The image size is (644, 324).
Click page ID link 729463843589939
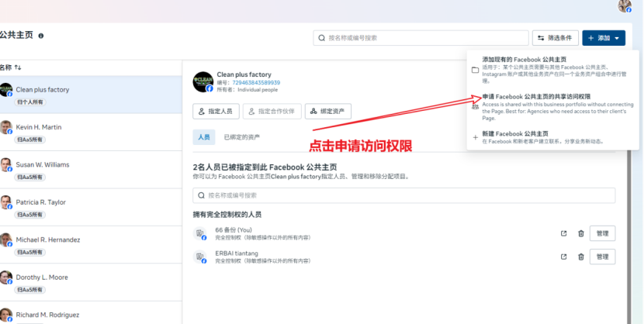point(256,83)
